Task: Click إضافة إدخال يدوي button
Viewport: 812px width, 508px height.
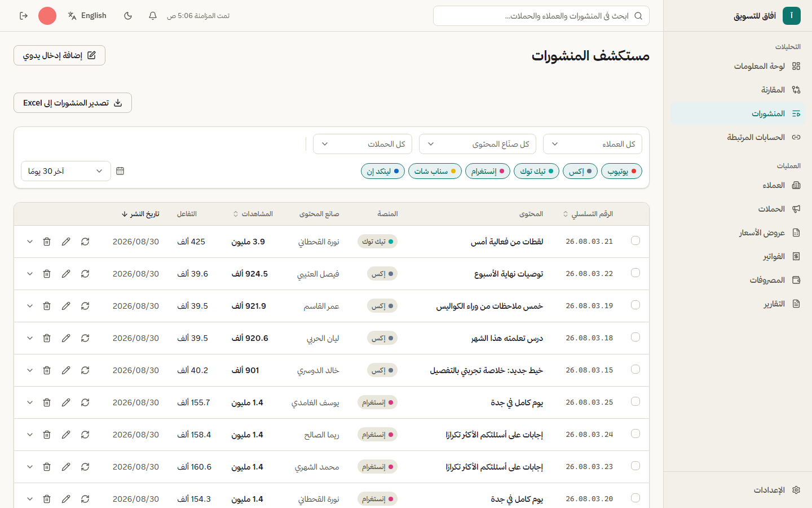Action: [x=59, y=55]
